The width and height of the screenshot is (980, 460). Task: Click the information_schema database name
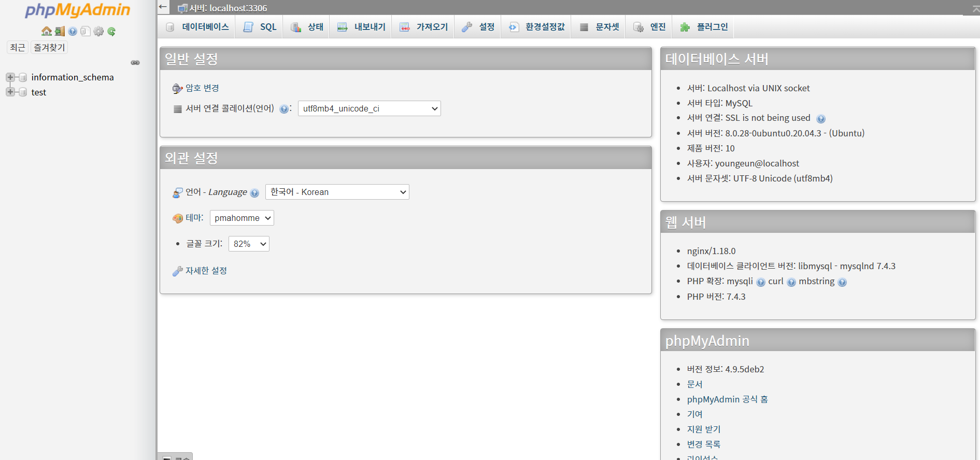73,77
